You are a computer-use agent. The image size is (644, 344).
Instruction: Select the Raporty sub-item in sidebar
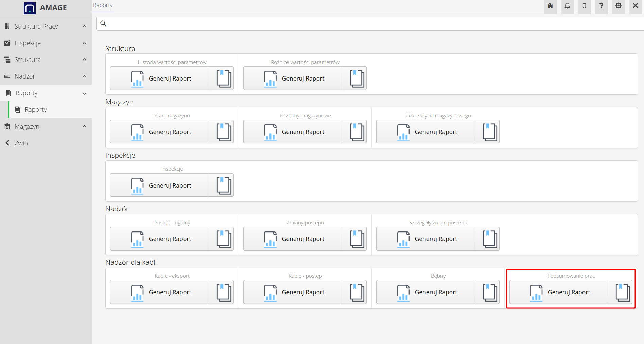pyautogui.click(x=36, y=110)
